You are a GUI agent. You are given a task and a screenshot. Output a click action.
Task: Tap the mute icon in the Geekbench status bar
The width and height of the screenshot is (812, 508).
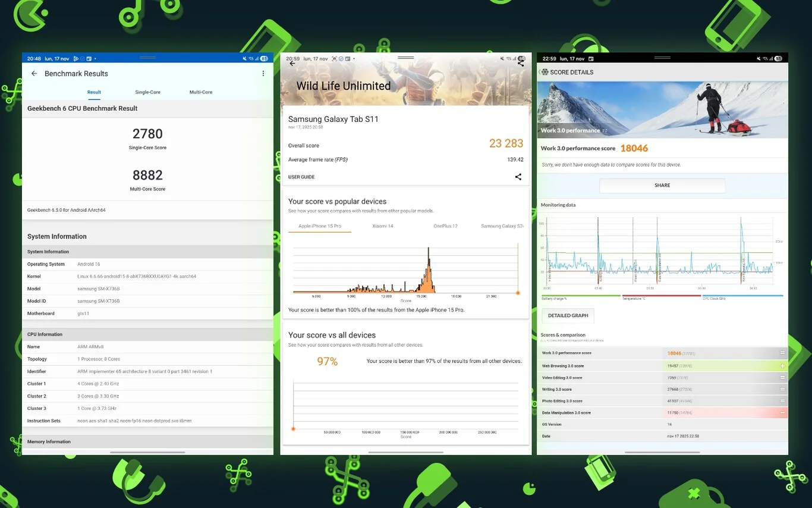pos(244,59)
